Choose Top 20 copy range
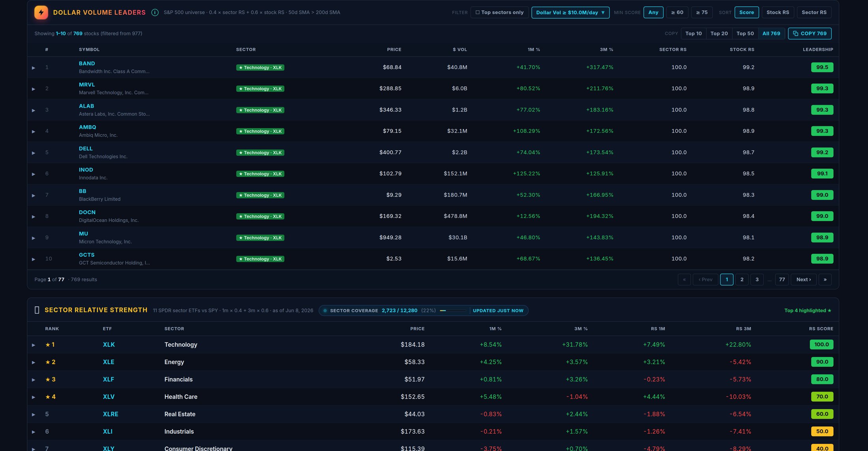Viewport: 868px width, 451px height. [x=719, y=34]
